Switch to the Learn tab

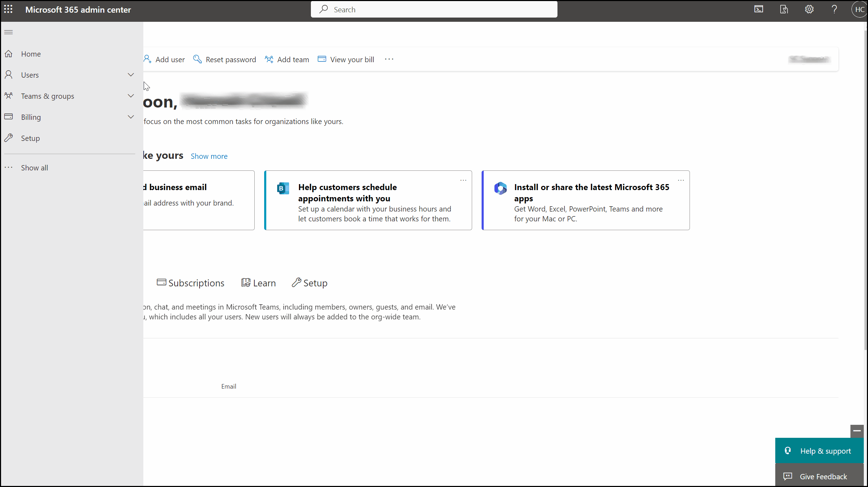click(258, 283)
